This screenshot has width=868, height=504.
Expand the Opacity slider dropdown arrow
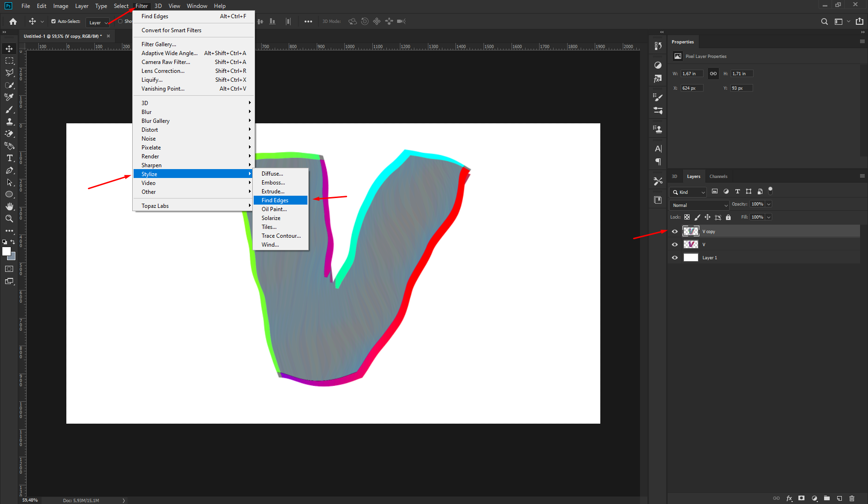point(769,204)
